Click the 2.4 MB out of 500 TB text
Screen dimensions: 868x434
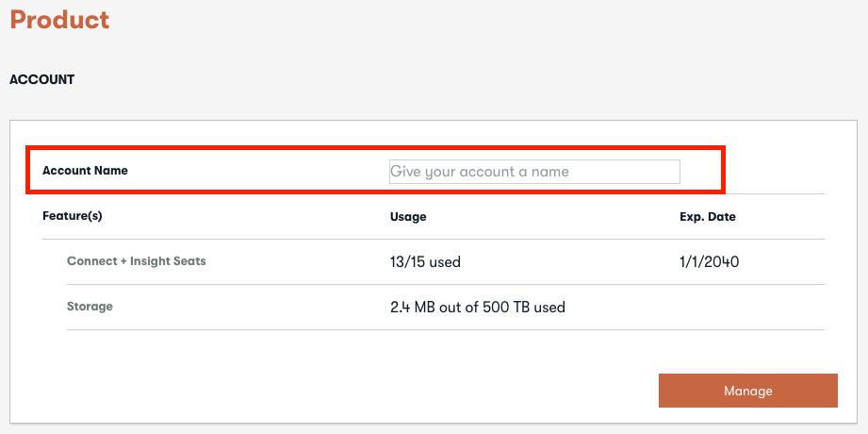(x=477, y=308)
